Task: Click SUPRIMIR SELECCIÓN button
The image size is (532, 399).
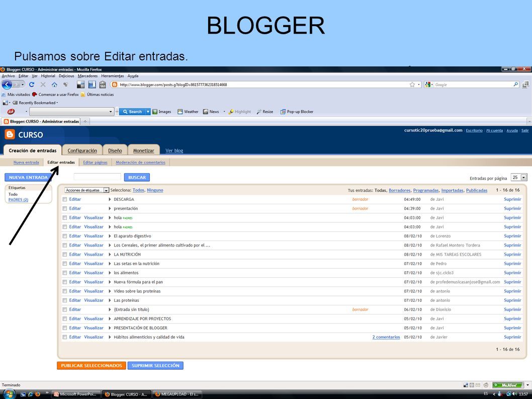Action: pos(155,365)
